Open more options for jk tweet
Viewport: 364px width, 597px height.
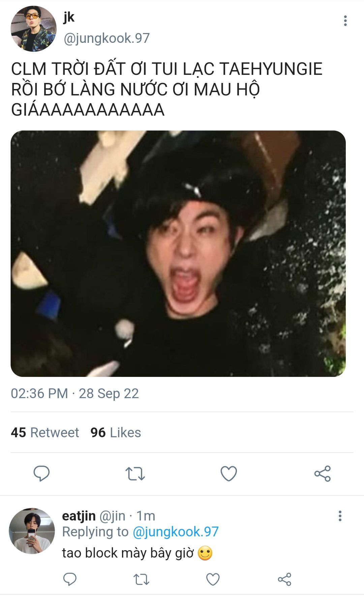345,21
